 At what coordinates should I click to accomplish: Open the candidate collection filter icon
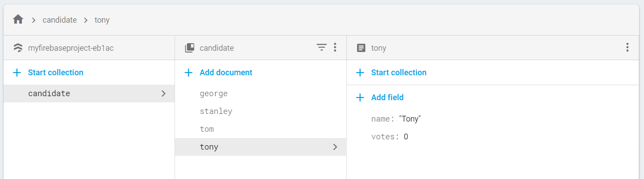click(322, 48)
